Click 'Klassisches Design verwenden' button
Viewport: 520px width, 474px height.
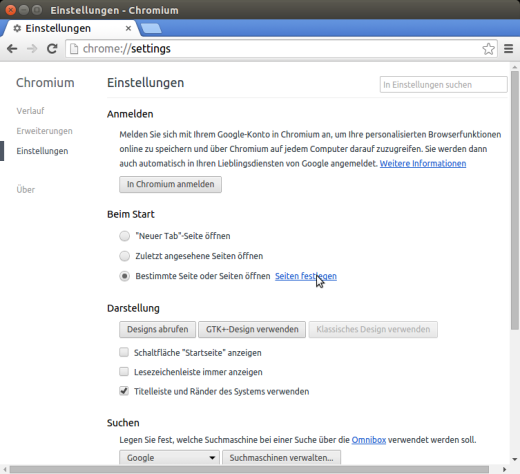point(373,329)
